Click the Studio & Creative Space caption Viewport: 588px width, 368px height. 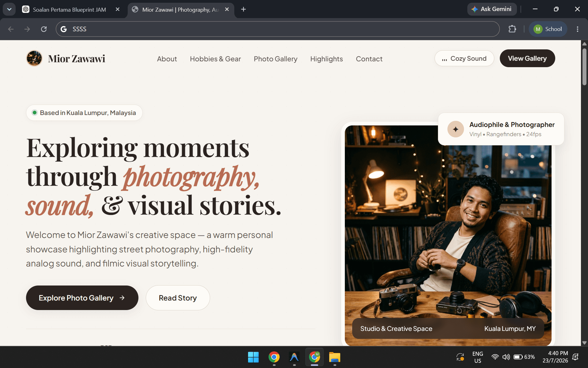396,329
